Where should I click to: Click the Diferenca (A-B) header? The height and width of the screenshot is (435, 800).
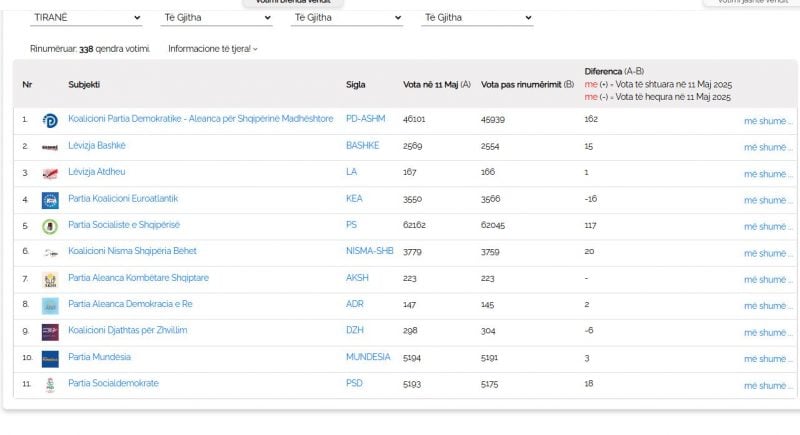pos(614,71)
